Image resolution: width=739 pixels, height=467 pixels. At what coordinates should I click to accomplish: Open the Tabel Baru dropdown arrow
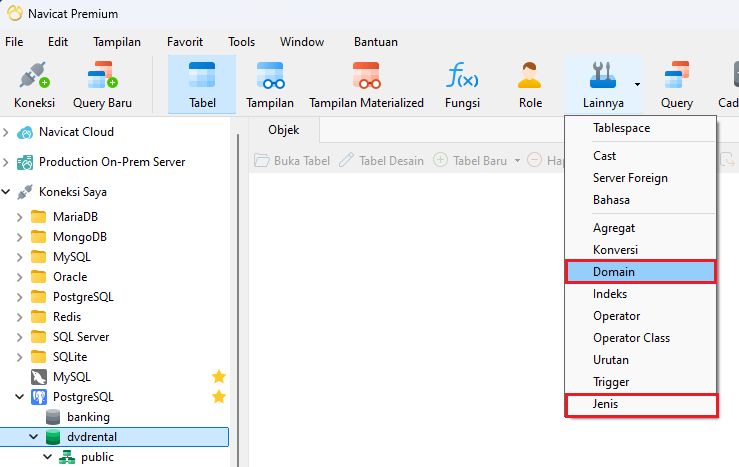tap(517, 161)
